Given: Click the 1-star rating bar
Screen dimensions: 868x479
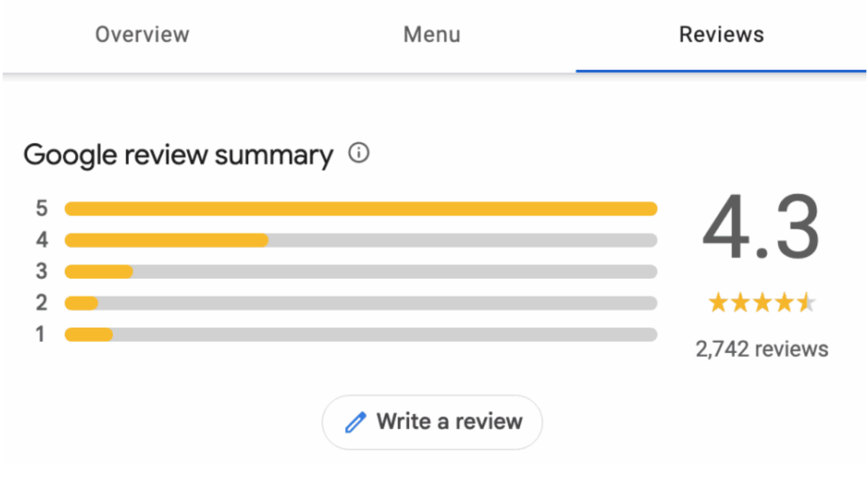Looking at the screenshot, I should click(361, 334).
